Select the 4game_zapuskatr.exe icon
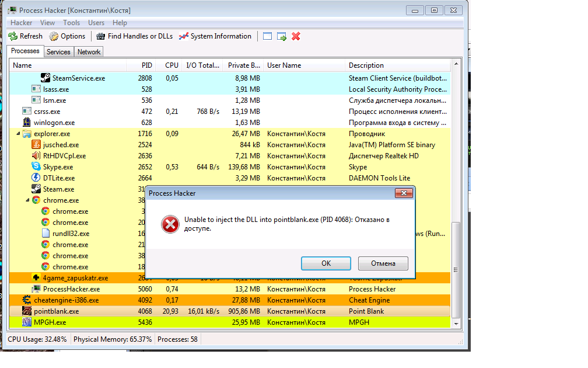The image size is (588, 368). point(36,277)
